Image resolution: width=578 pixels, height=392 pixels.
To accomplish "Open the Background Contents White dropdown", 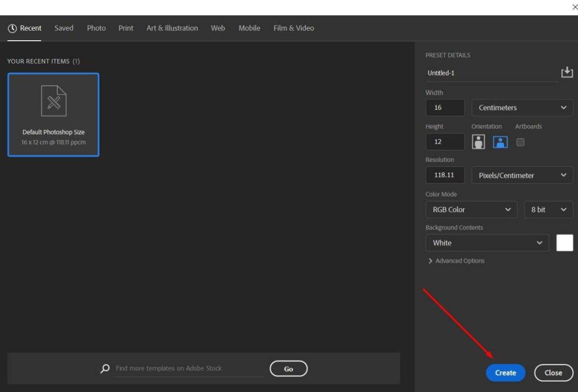I will tap(487, 243).
